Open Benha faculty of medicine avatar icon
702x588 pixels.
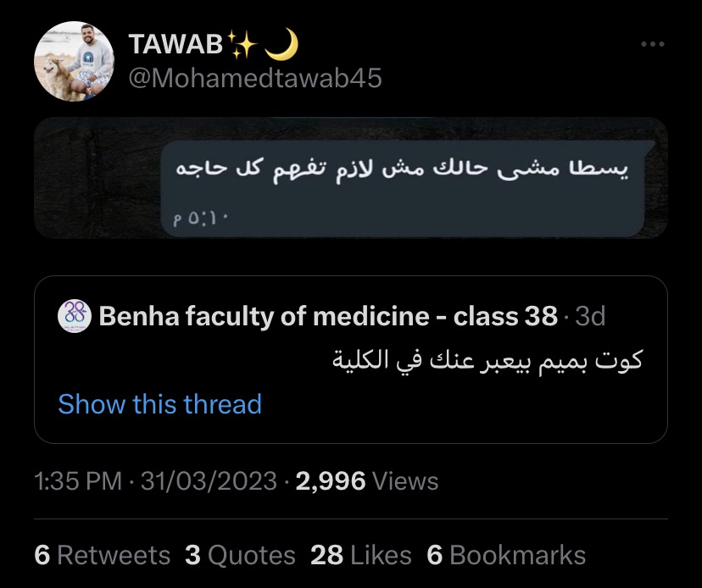click(75, 316)
